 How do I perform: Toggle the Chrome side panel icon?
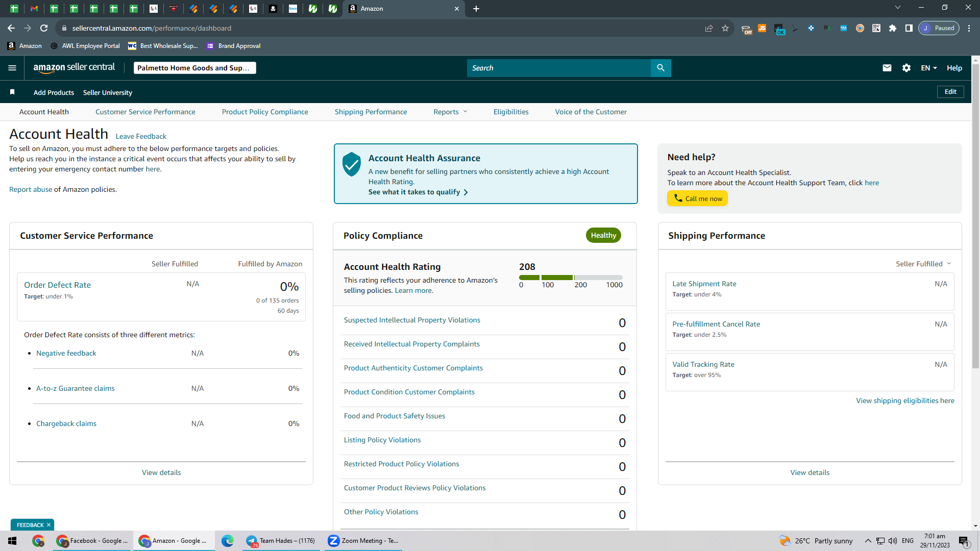coord(909,28)
